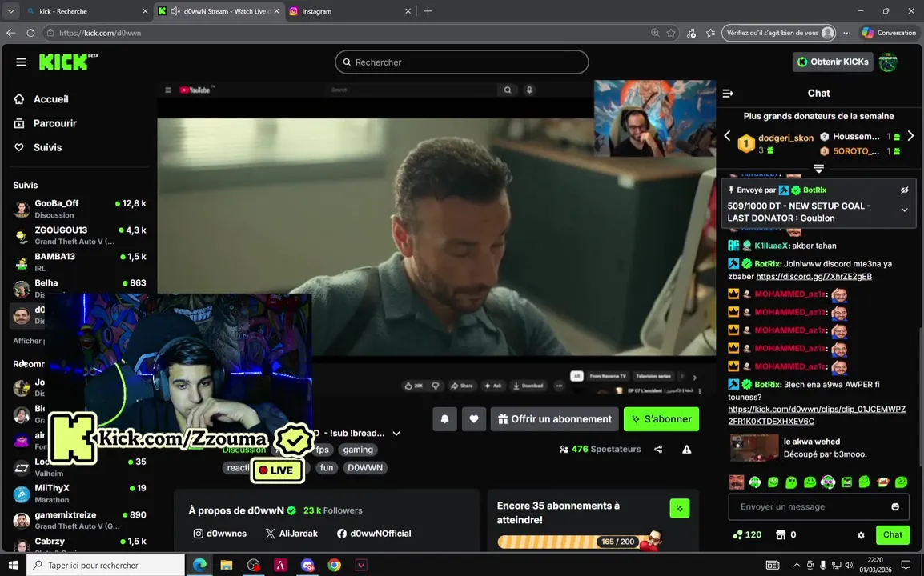Open GooBa_Off channel in sidebar

coord(79,209)
